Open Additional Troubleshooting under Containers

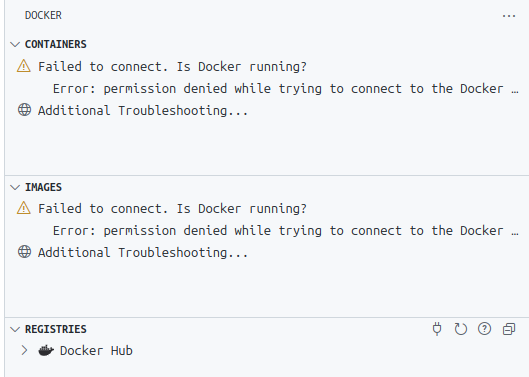143,111
